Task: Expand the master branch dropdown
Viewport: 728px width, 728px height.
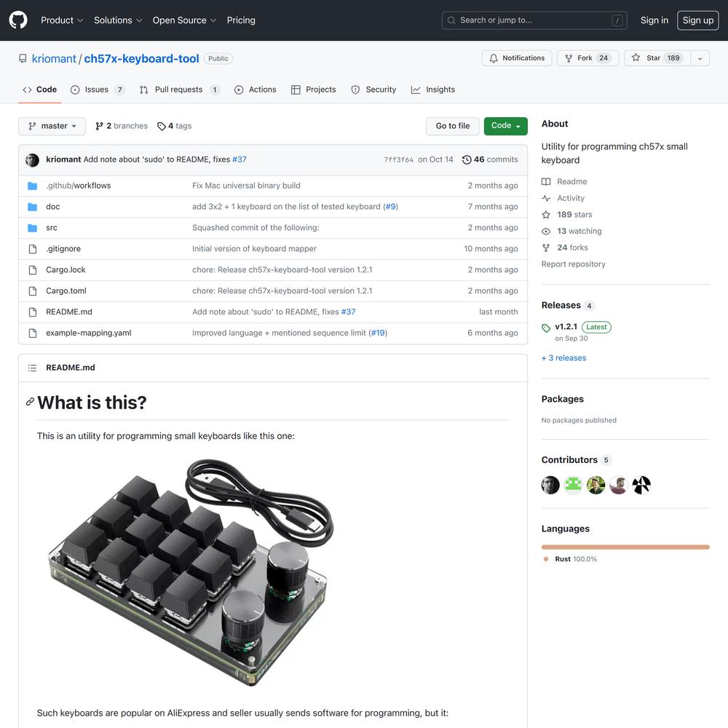Action: point(52,126)
